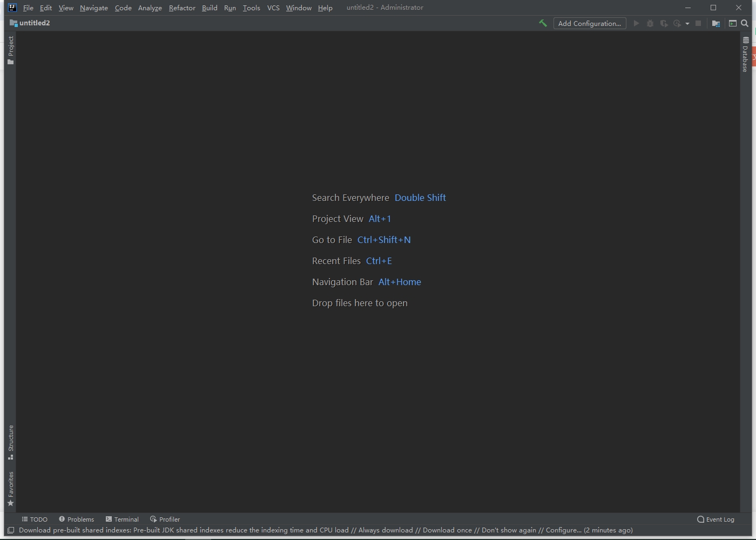Click Double Shift shortcut text
This screenshot has height=540, width=756.
pyautogui.click(x=420, y=198)
